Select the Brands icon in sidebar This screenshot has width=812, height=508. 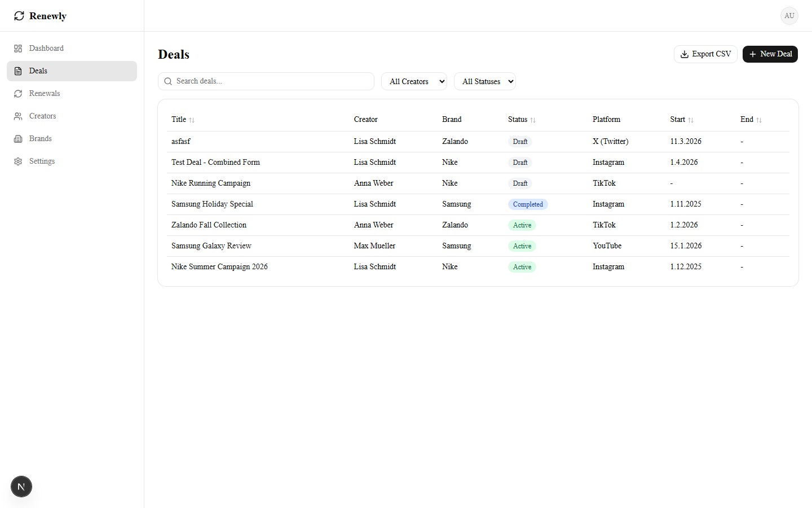[x=17, y=139]
